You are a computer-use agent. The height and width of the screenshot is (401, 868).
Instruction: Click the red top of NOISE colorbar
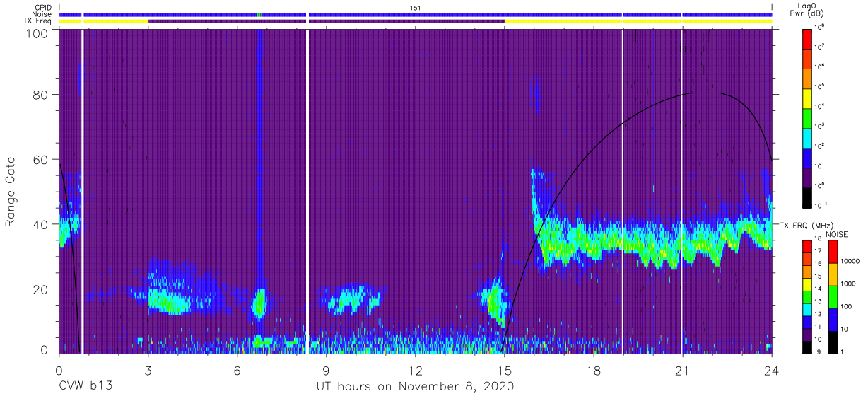point(833,251)
